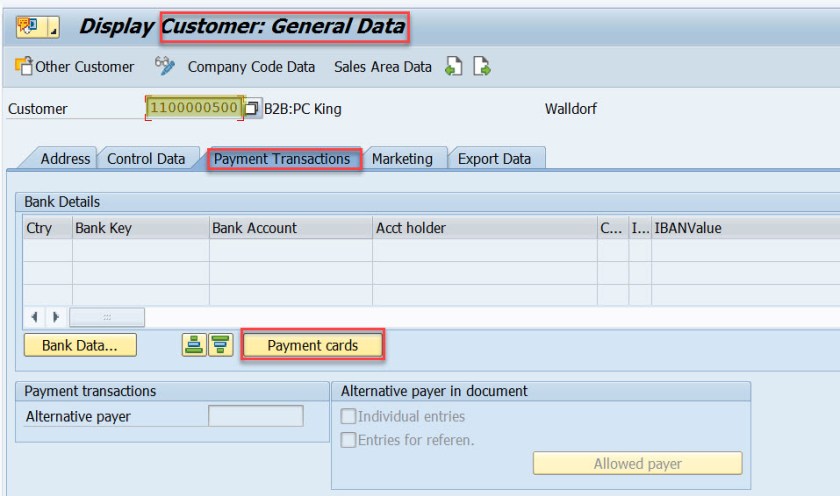Switch to the Control Data tab
Screen dimensions: 840x496
[146, 159]
